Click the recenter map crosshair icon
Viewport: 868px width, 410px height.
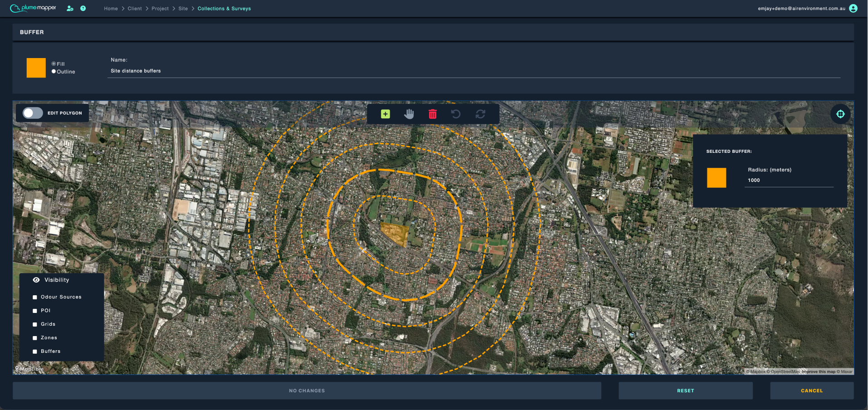click(840, 114)
